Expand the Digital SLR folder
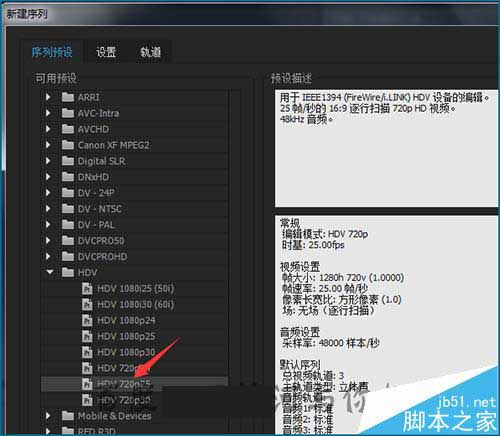This screenshot has width=500, height=436. 48,161
